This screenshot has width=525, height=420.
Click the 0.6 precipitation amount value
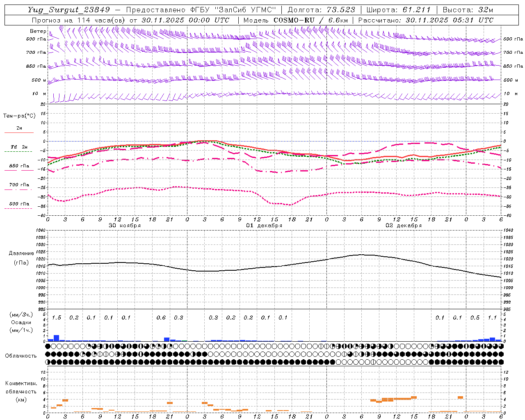[161, 318]
